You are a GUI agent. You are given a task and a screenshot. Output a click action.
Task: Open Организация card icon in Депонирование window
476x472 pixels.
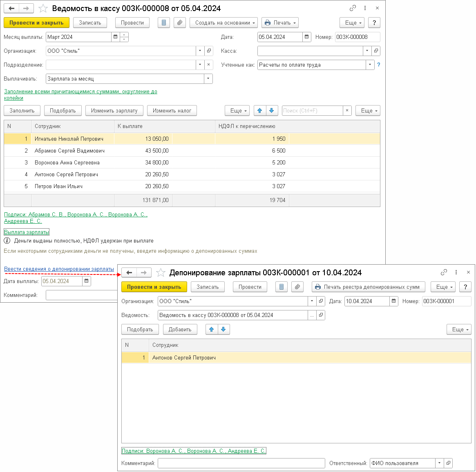pos(321,301)
